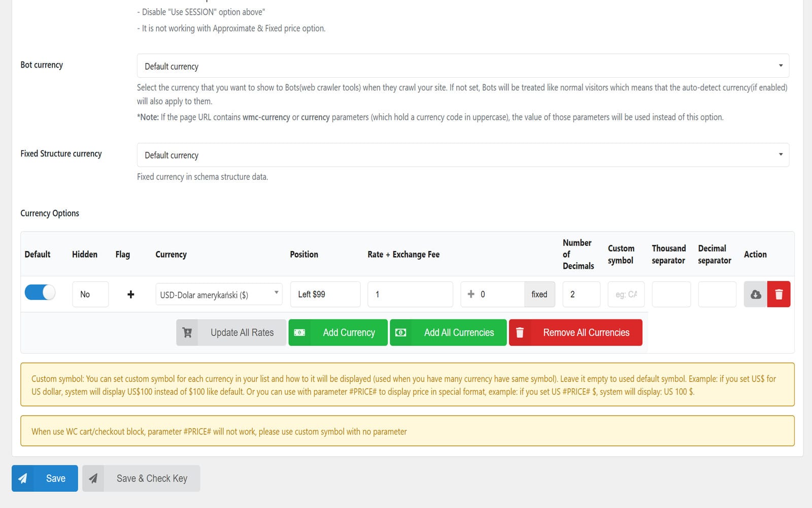Viewport: 812px width, 508px height.
Task: Click money icon on Add Currency button
Action: [299, 333]
